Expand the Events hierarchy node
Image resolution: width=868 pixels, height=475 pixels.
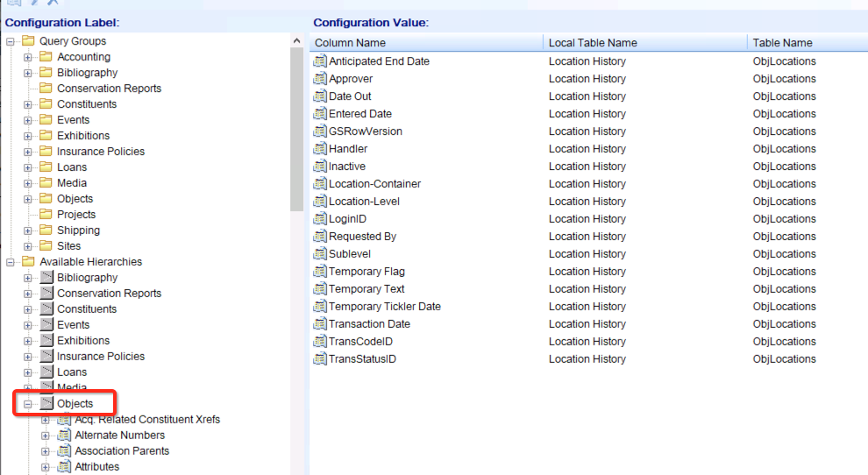click(28, 325)
